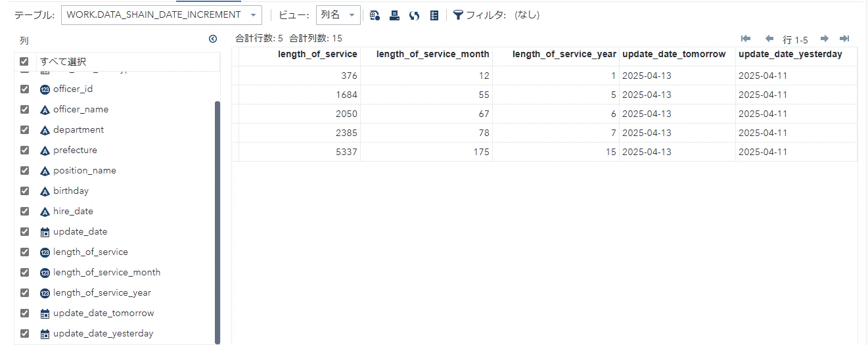Click date icon beside update_date_tomorrow

(x=45, y=313)
